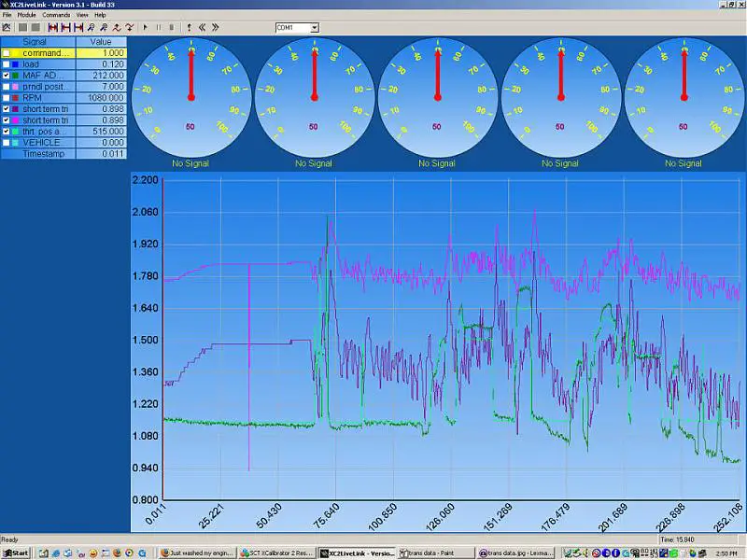The width and height of the screenshot is (747, 560).
Task: Click the third red H-shaped marker icon
Action: (x=78, y=28)
